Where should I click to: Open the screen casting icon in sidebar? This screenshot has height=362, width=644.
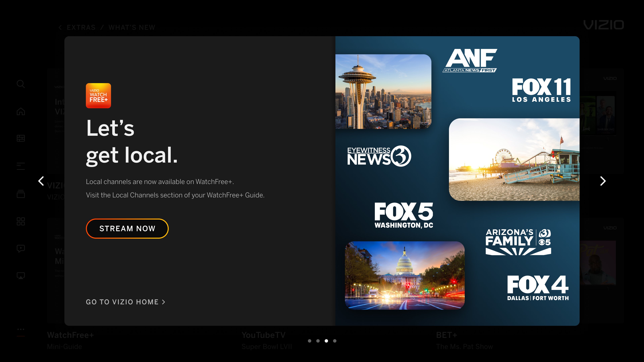21,276
